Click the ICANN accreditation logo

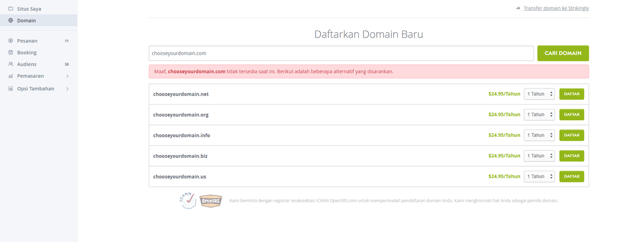click(187, 200)
